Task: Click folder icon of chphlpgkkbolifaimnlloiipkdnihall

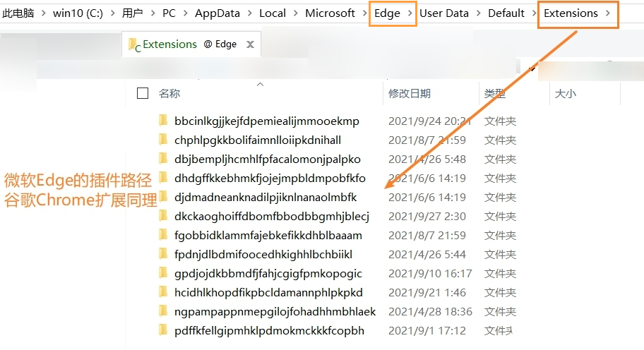Action: pyautogui.click(x=163, y=140)
